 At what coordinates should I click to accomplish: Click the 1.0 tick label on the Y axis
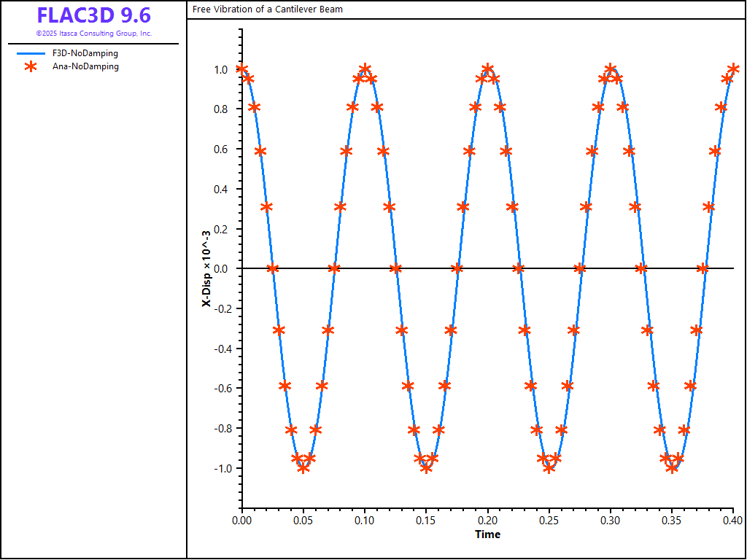(x=220, y=70)
